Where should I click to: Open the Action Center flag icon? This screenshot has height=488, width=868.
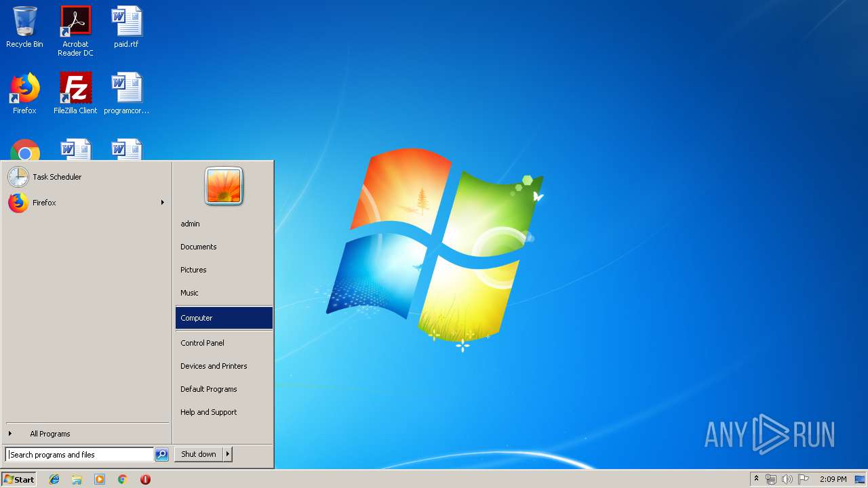tap(804, 479)
